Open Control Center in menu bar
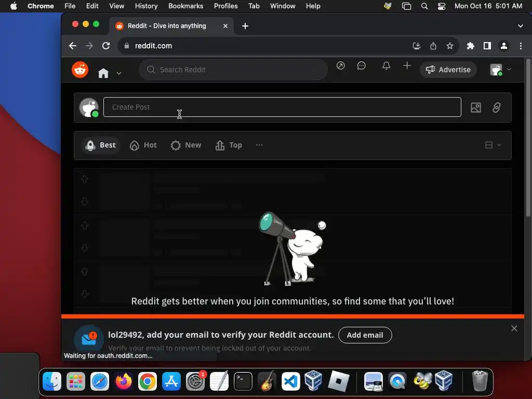 pos(442,6)
